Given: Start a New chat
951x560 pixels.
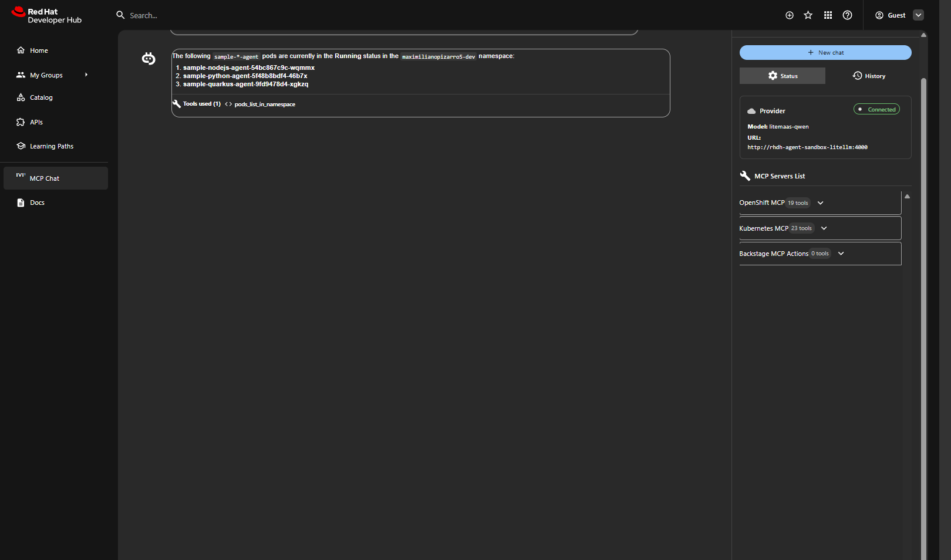Looking at the screenshot, I should [x=825, y=52].
